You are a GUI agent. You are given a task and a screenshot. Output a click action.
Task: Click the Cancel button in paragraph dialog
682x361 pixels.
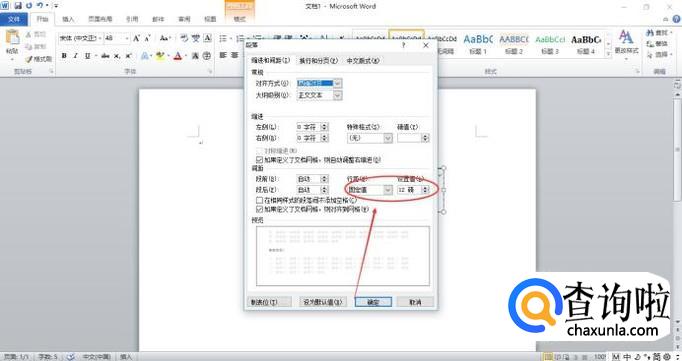tap(415, 302)
